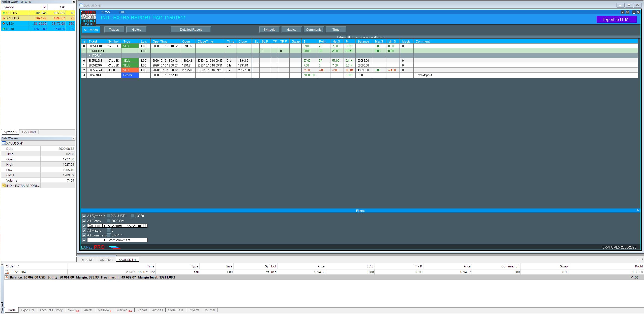This screenshot has width=644, height=314.
Task: Open the Detailed Report tab
Action: click(191, 29)
